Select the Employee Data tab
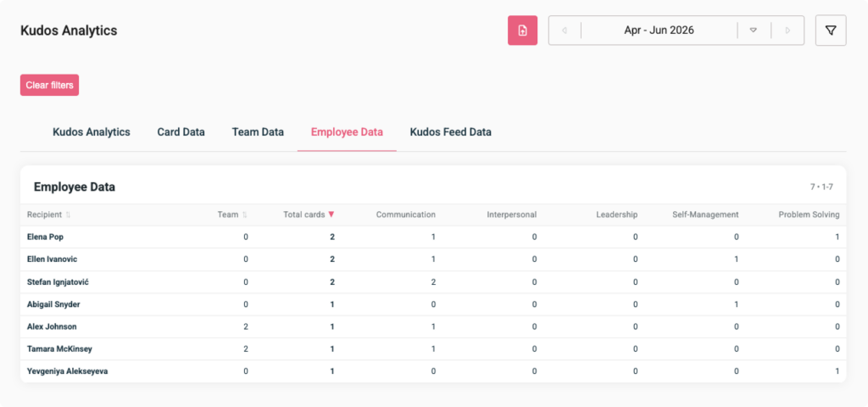This screenshot has width=868, height=407. (347, 132)
